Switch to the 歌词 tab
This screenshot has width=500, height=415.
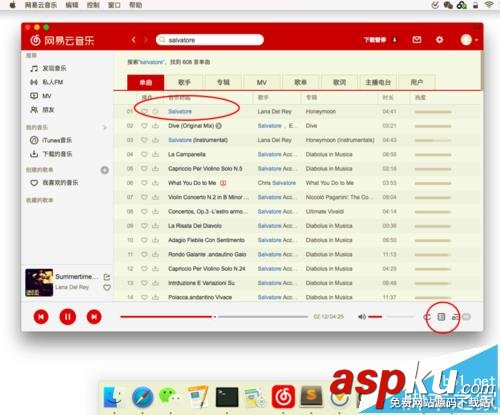pyautogui.click(x=339, y=82)
